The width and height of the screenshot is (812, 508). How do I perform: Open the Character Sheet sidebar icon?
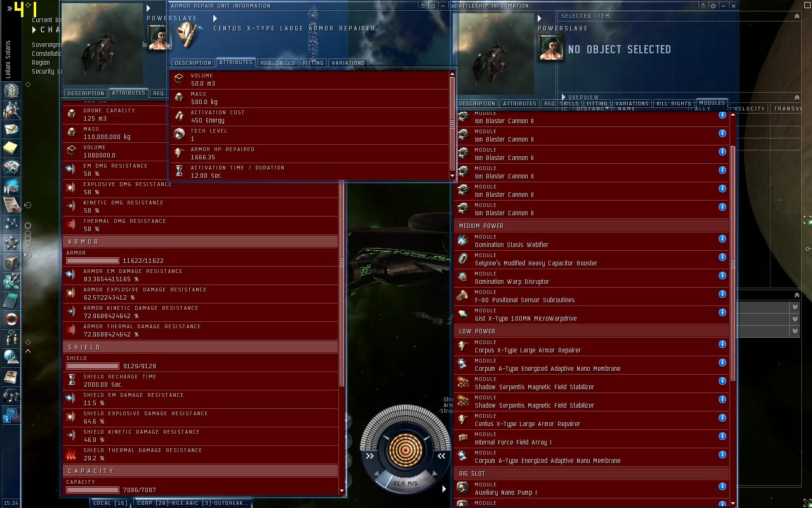[11, 91]
